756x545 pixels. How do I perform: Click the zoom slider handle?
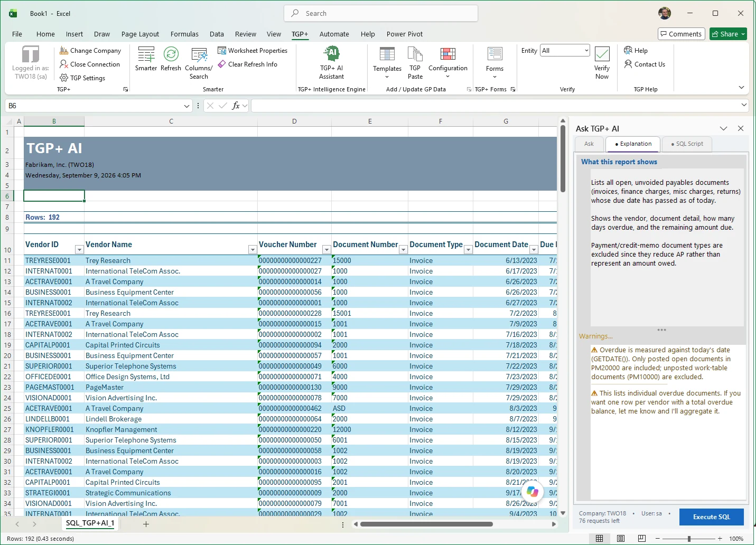tap(689, 539)
